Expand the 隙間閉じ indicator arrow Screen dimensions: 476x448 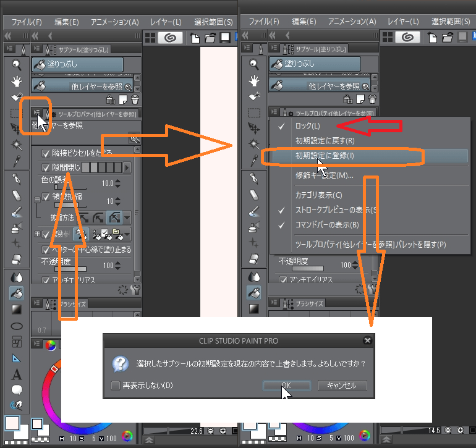[127, 167]
